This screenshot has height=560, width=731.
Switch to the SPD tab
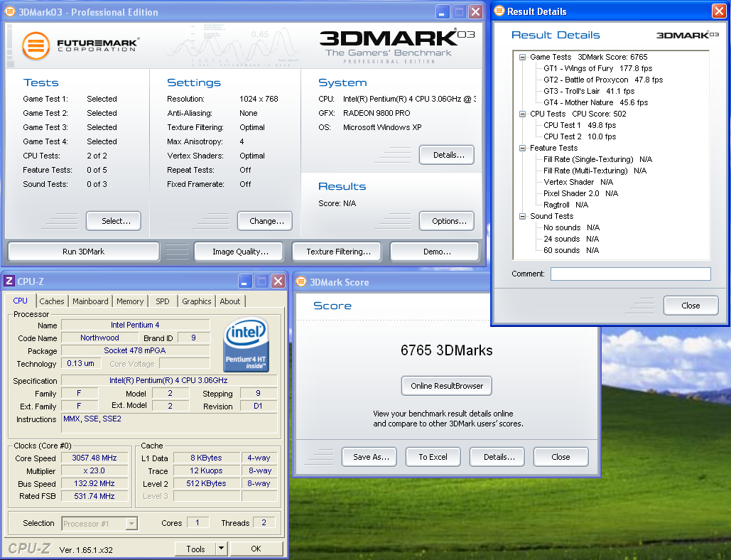tap(163, 301)
